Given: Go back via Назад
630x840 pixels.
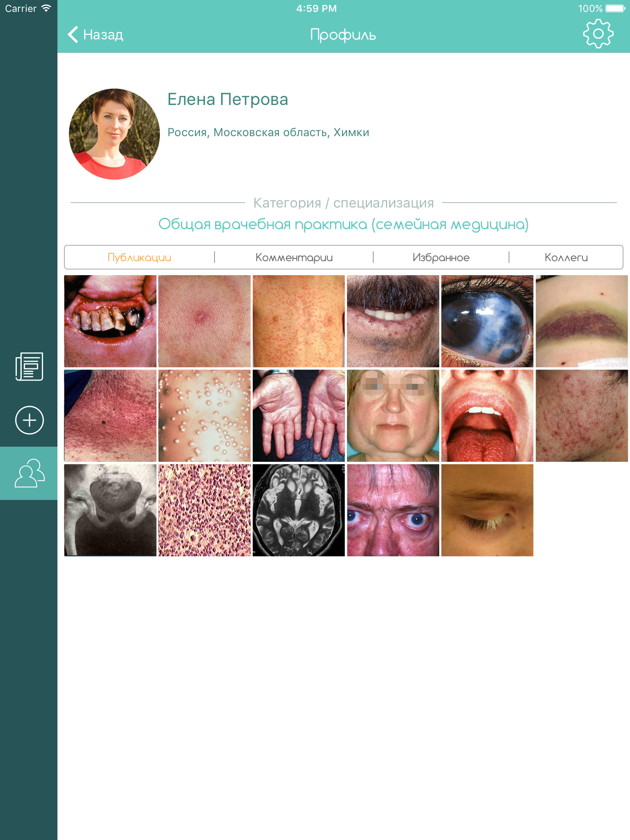Looking at the screenshot, I should pos(103,35).
